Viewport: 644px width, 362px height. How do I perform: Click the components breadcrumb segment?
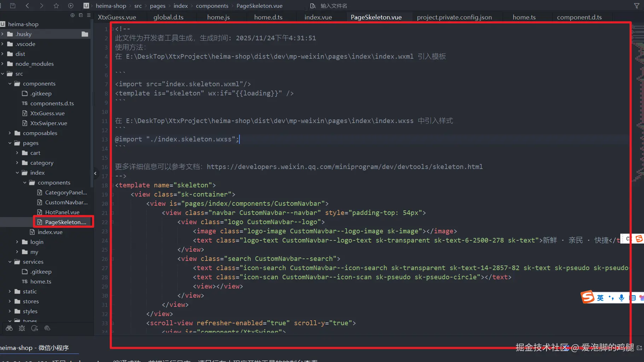coord(212,6)
